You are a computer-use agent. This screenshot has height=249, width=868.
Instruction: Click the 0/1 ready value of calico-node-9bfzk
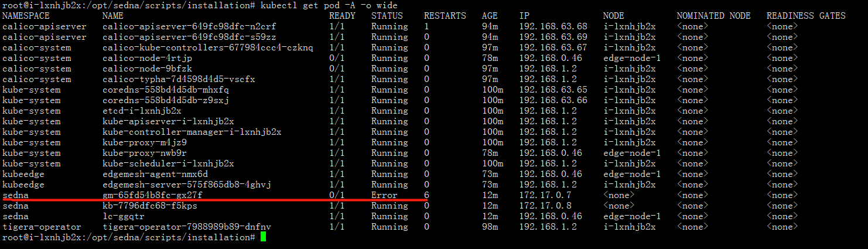(x=337, y=69)
